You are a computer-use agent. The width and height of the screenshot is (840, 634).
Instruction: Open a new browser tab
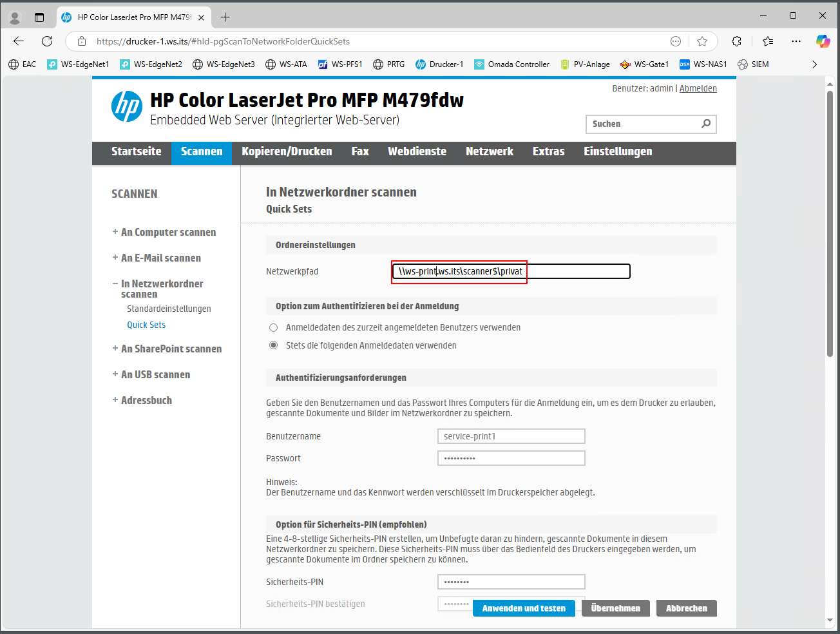click(225, 17)
